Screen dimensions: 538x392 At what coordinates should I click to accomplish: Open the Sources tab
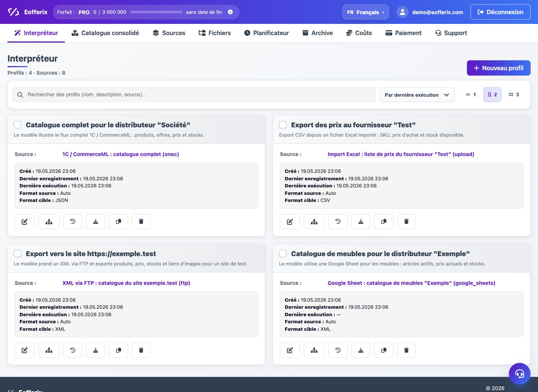[x=169, y=33]
